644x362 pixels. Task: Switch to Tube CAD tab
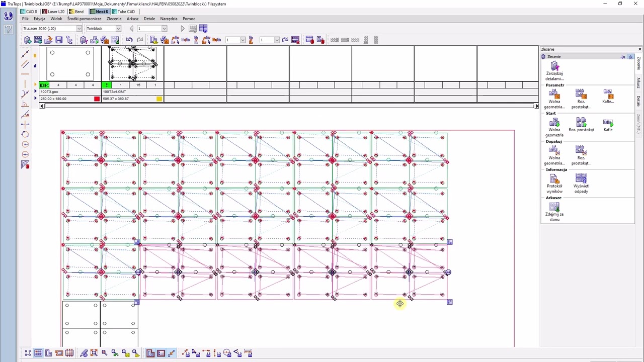[123, 12]
